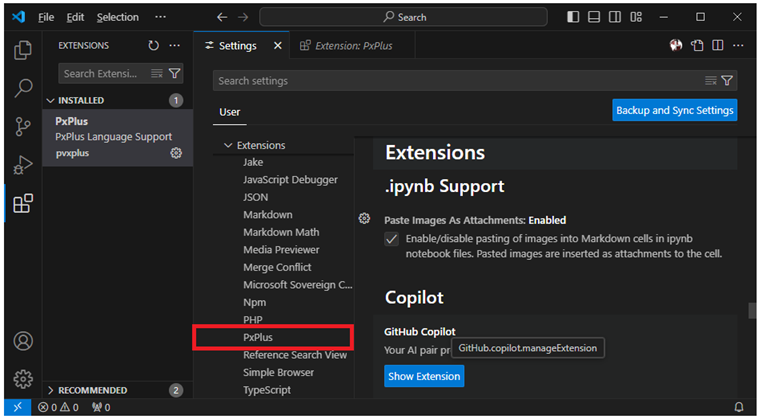Open the Search view in activity bar
This screenshot has width=759, height=419.
click(x=22, y=88)
